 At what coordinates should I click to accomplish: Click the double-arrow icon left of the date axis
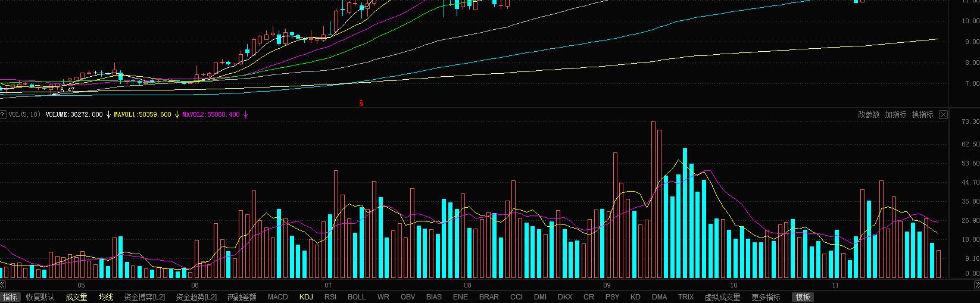tap(2, 285)
